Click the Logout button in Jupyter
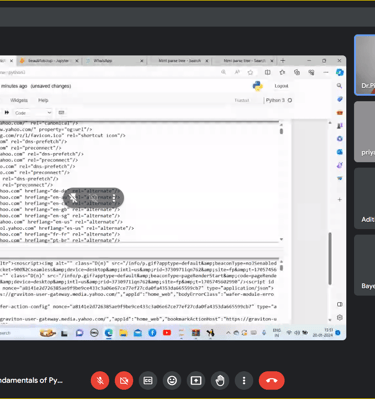 pyautogui.click(x=281, y=86)
